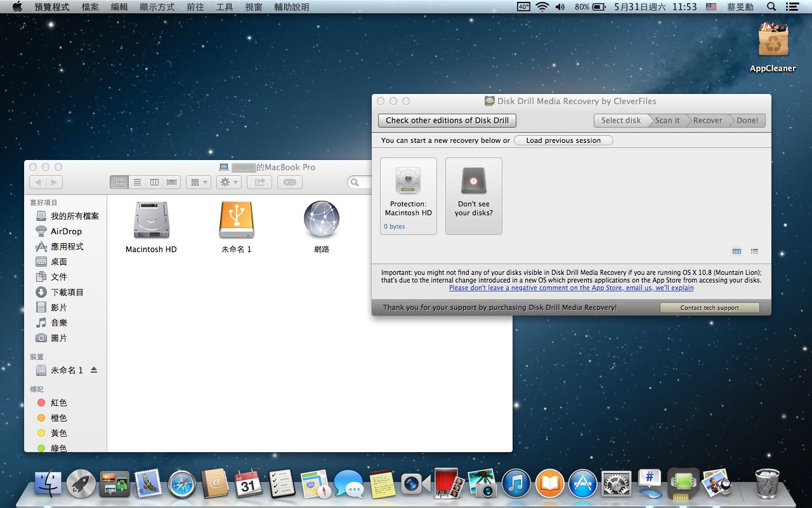
Task: Open 檔案 menu in menu bar
Action: pos(90,7)
